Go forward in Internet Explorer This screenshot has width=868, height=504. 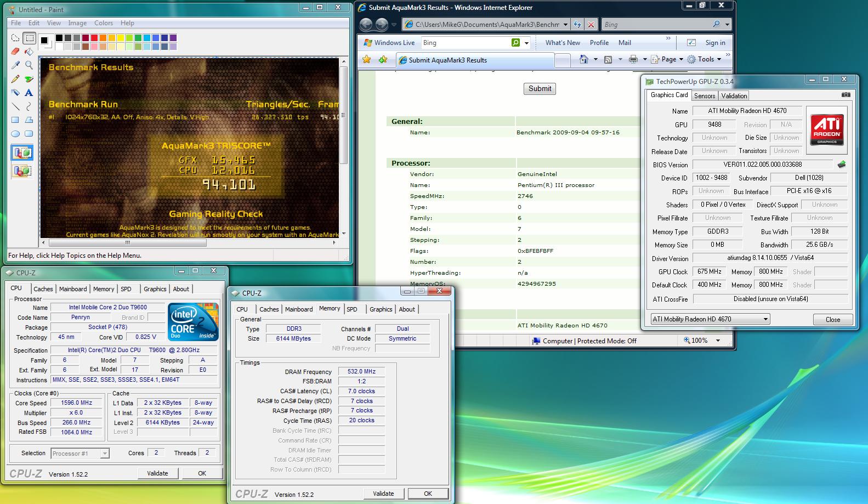[x=382, y=24]
